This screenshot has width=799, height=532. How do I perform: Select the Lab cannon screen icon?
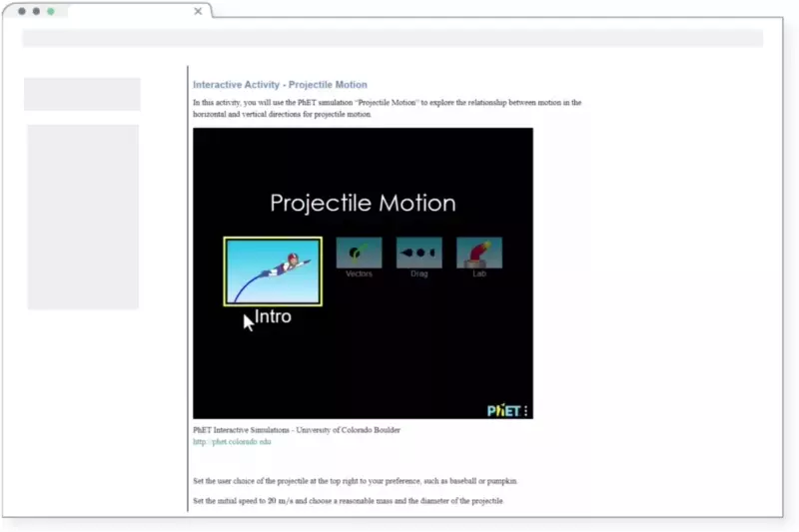[x=479, y=253]
